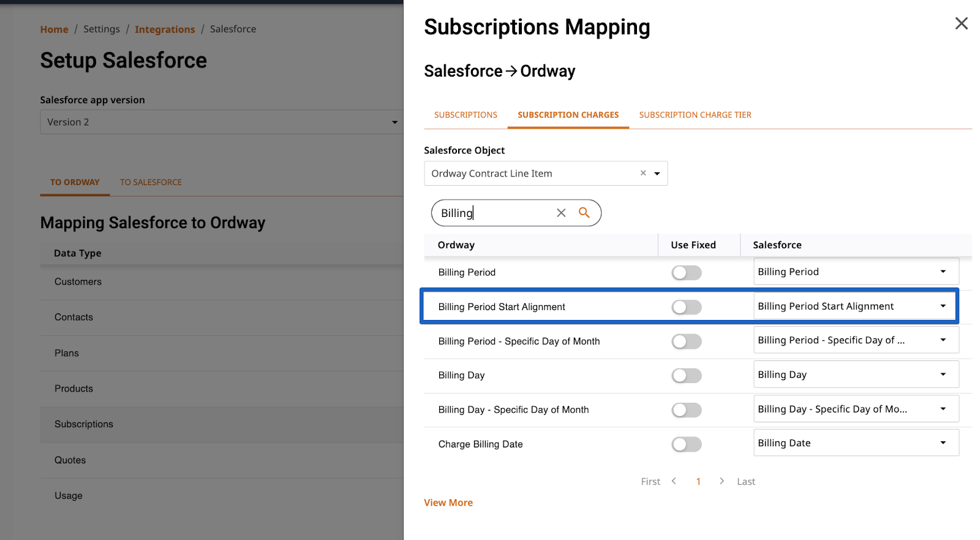Click the orange search magnifier icon
Screen dimensions: 980x540
click(x=584, y=213)
